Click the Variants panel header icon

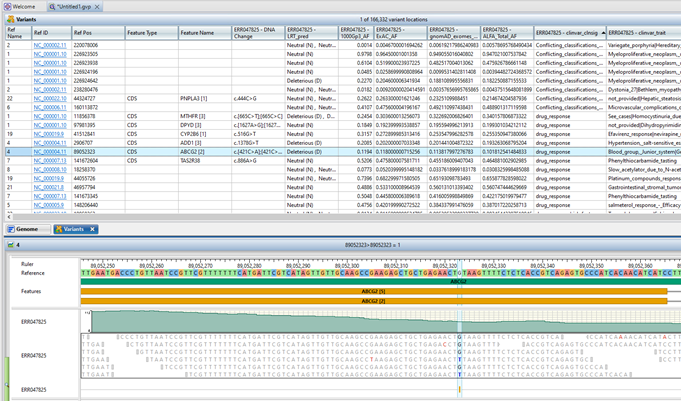tap(9, 19)
